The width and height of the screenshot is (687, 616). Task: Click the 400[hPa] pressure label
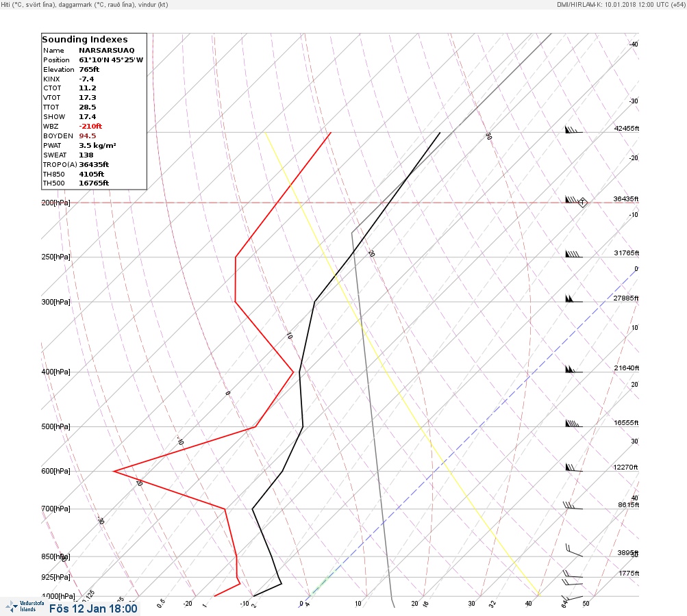[55, 372]
